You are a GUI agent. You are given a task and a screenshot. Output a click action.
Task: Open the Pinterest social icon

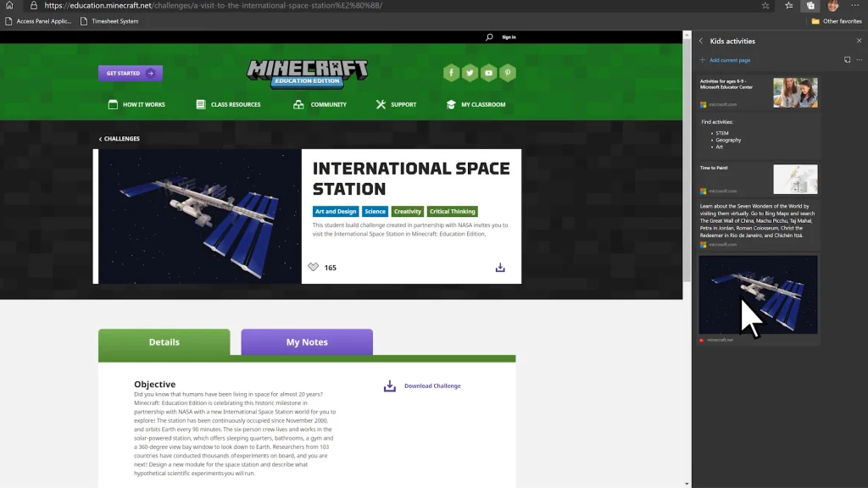508,73
